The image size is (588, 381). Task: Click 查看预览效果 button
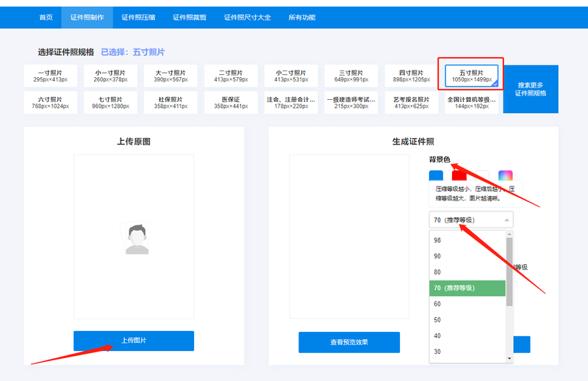349,342
